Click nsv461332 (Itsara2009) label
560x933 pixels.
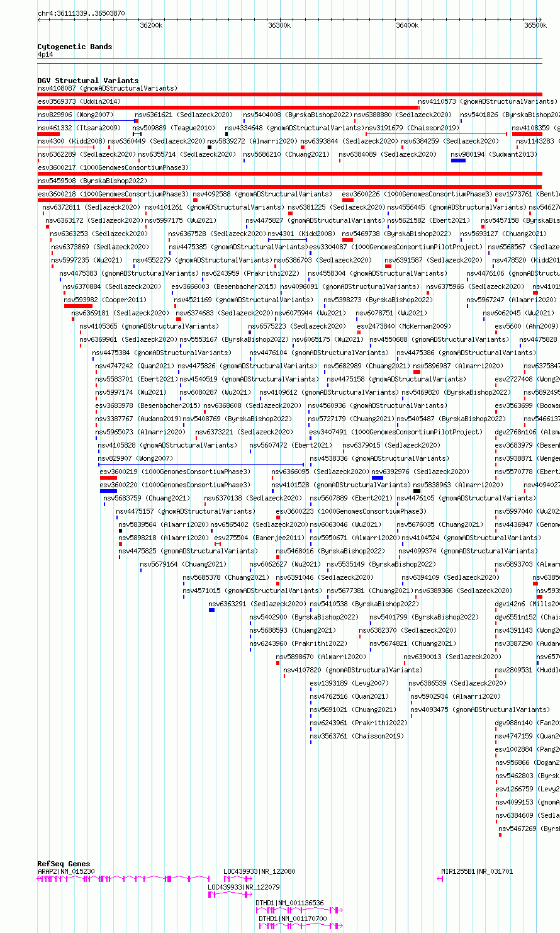79,128
